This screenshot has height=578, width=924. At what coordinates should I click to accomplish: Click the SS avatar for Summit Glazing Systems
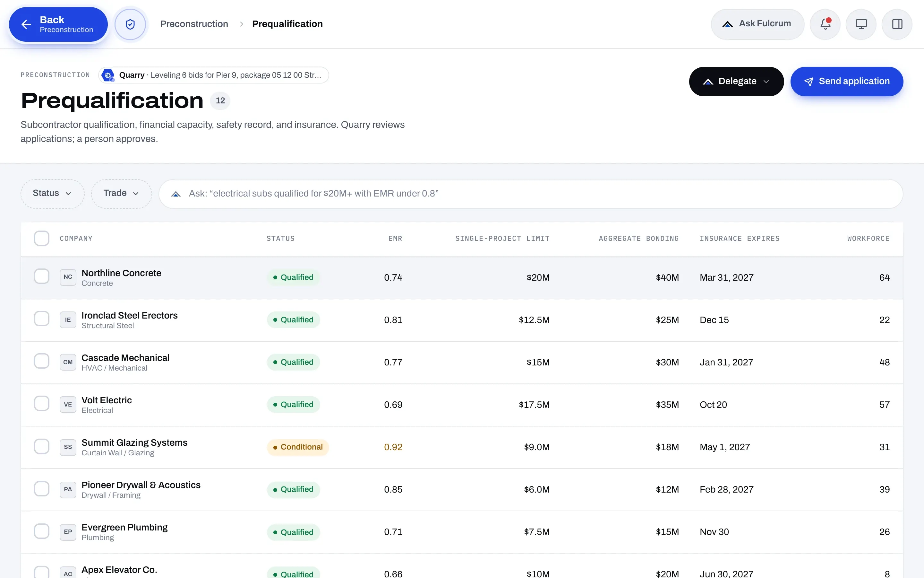pyautogui.click(x=68, y=447)
